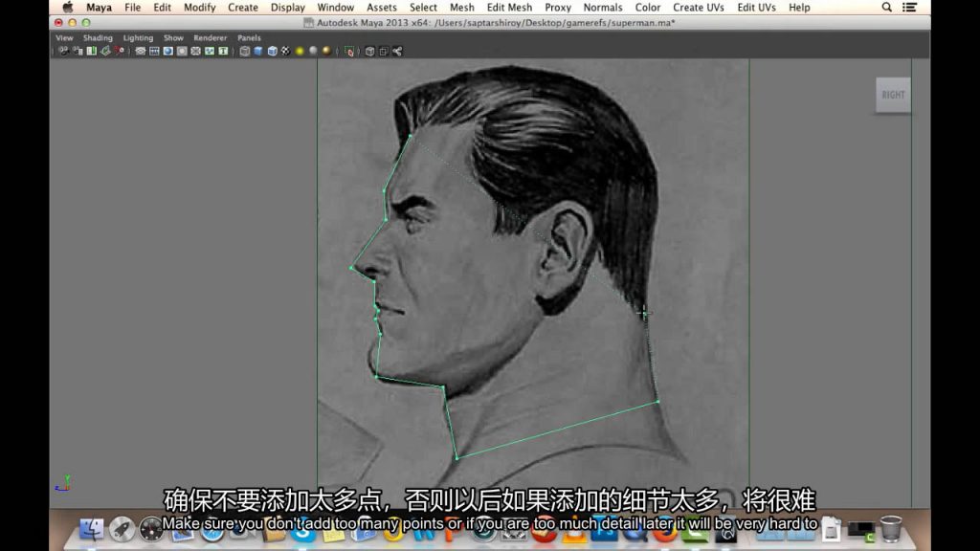
Task: Open the Mesh menu
Action: click(462, 8)
